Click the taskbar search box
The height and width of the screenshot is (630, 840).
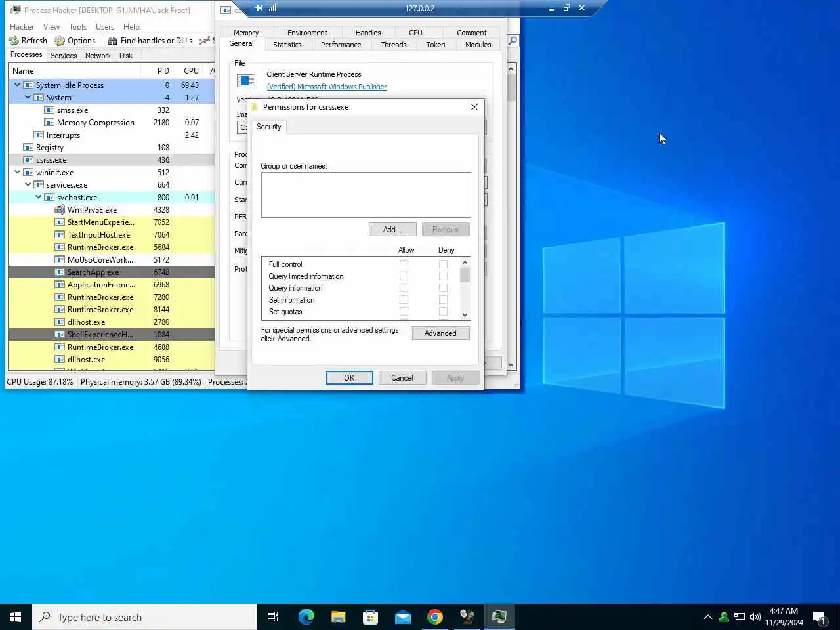click(144, 617)
